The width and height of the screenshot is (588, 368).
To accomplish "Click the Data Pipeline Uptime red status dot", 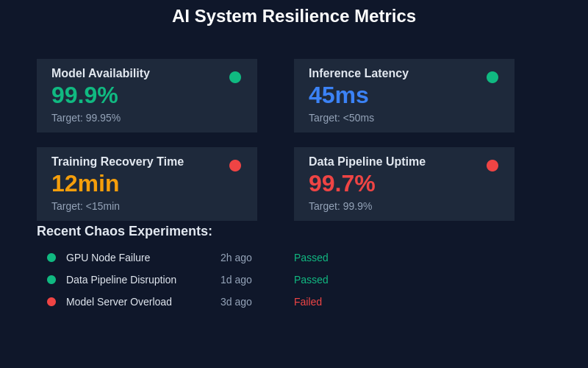I will [x=492, y=166].
